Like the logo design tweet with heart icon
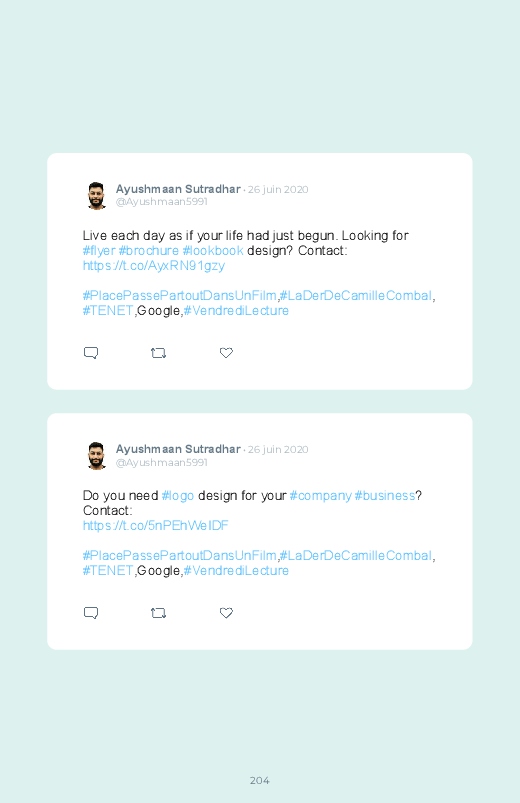Screen dimensions: 520x803 226,613
